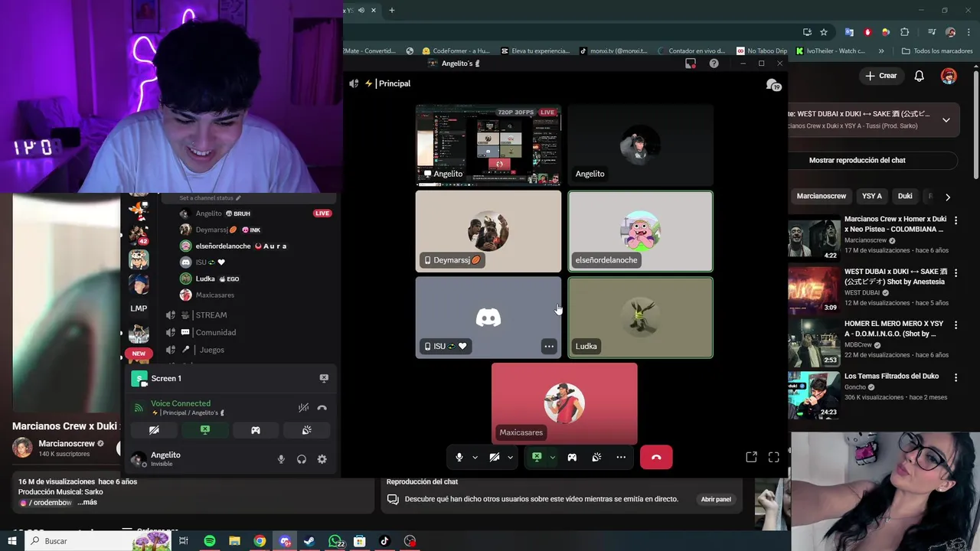Select elseñordelanoche in voice member list
The image size is (980, 551).
tap(234, 246)
